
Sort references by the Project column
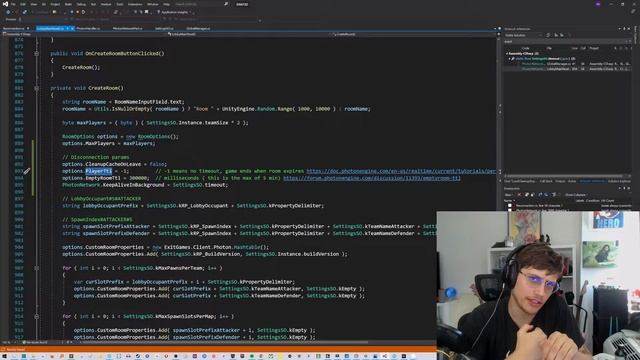pyautogui.click(x=594, y=48)
